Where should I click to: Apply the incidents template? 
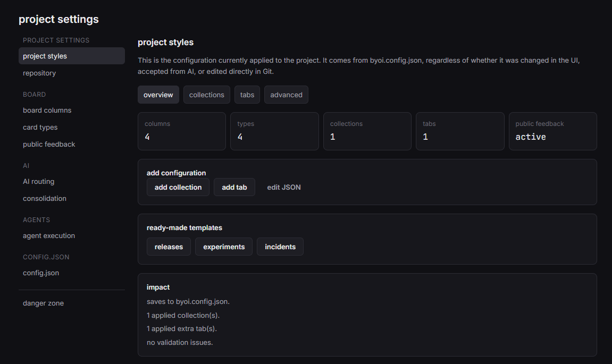point(280,247)
